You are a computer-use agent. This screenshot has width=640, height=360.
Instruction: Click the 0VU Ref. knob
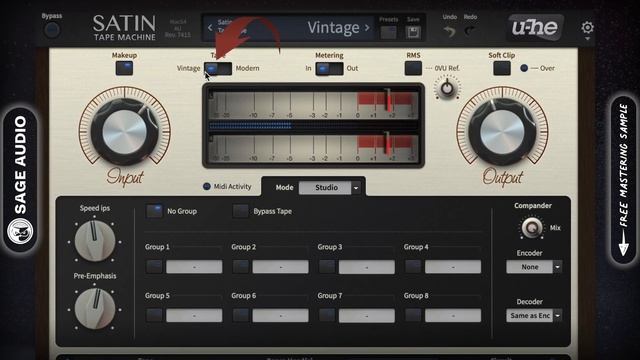click(447, 88)
